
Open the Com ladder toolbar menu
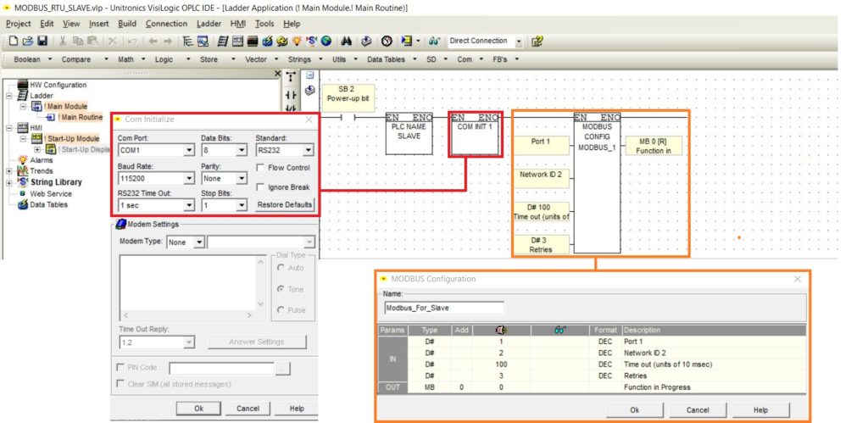[470, 59]
